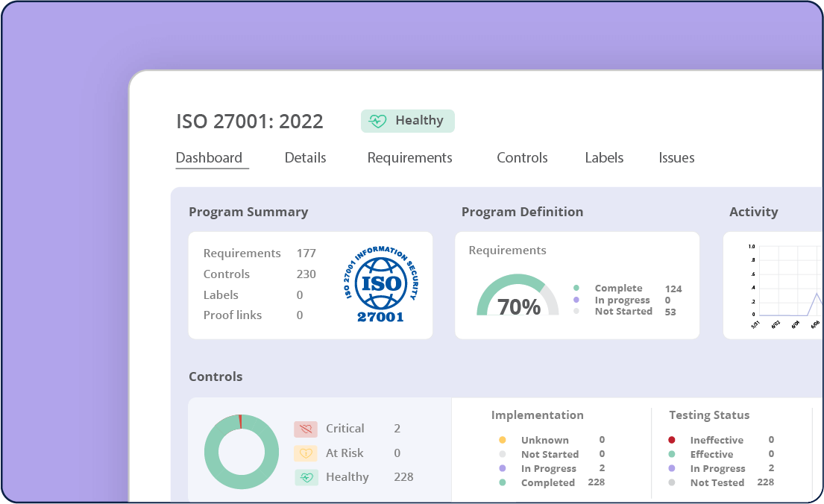Click the controls donut chart

[242, 452]
